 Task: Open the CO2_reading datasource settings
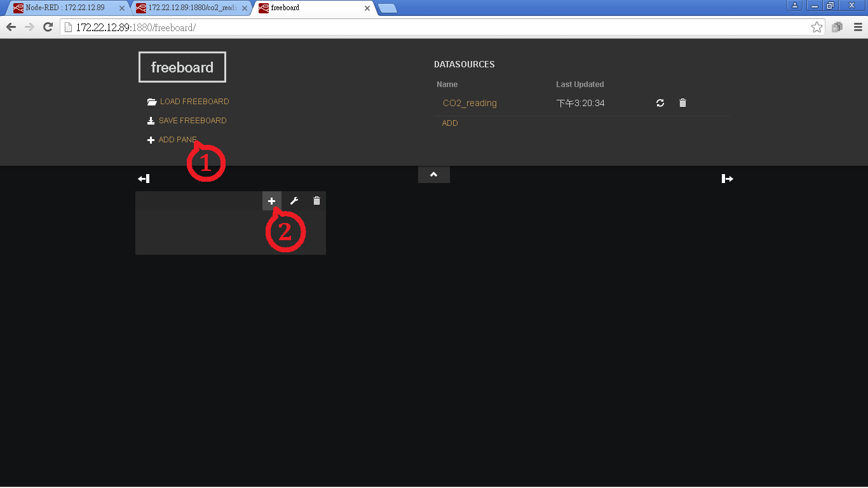(470, 103)
